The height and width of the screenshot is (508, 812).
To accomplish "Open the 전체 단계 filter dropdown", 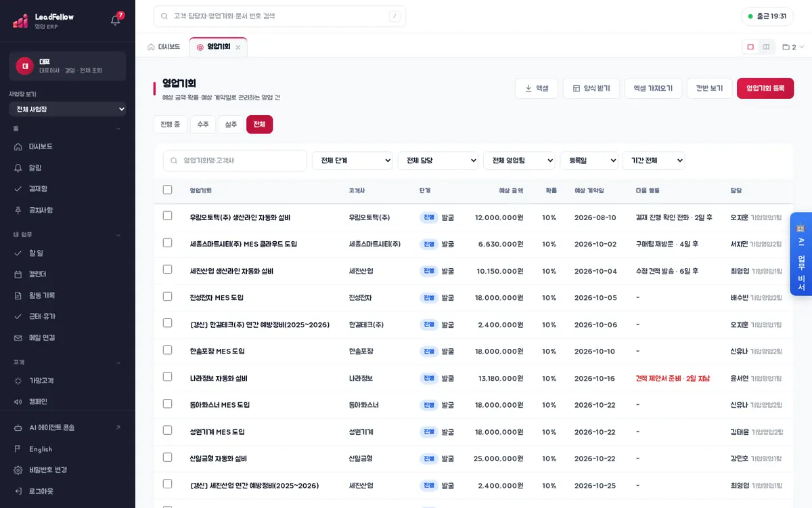I will tap(353, 161).
